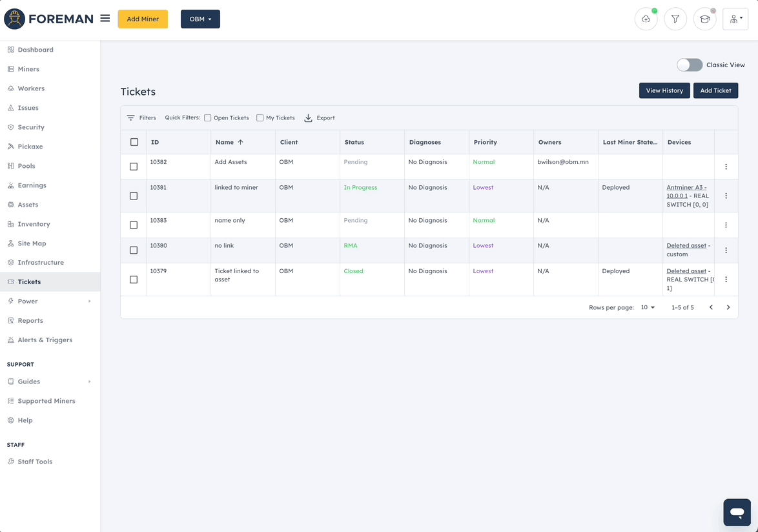Expand the Guides submenu
758x532 pixels.
[x=90, y=381]
